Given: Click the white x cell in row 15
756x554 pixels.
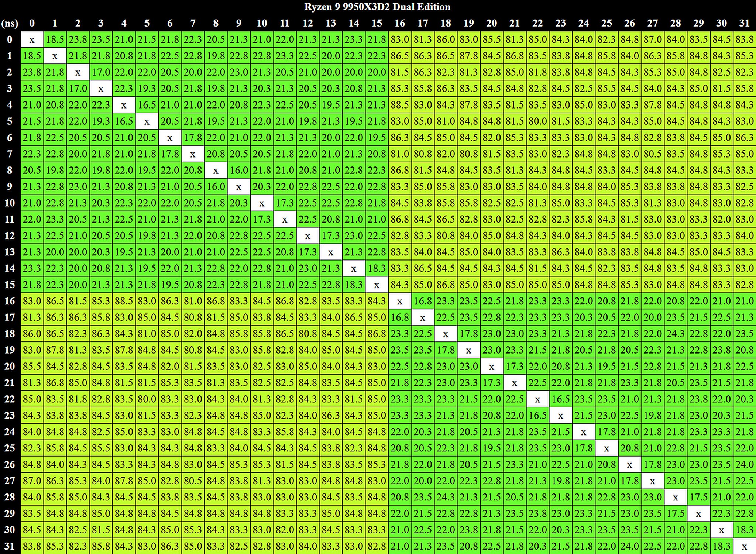Looking at the screenshot, I should (377, 285).
